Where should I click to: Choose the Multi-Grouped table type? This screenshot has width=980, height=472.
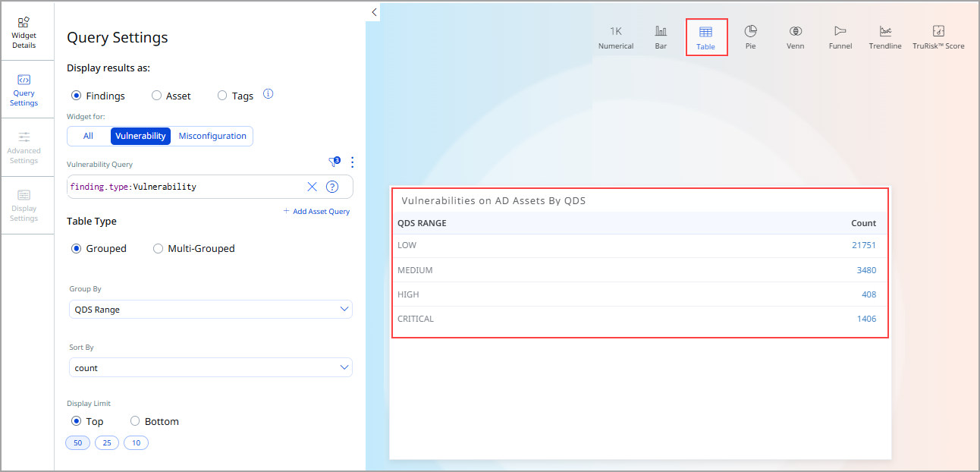point(194,248)
